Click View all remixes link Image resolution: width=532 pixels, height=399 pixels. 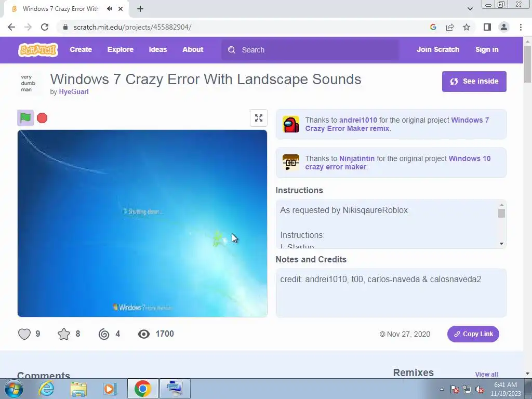pos(486,374)
